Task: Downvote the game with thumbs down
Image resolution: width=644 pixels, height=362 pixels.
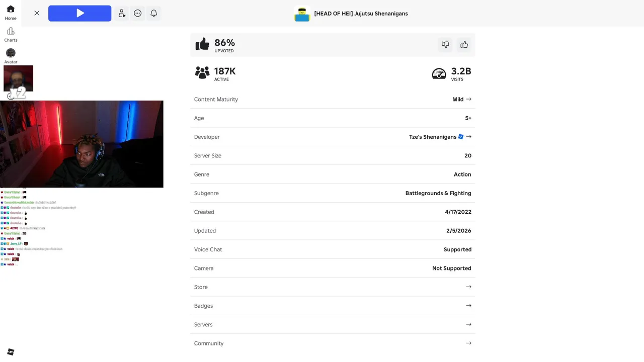Action: click(x=445, y=45)
